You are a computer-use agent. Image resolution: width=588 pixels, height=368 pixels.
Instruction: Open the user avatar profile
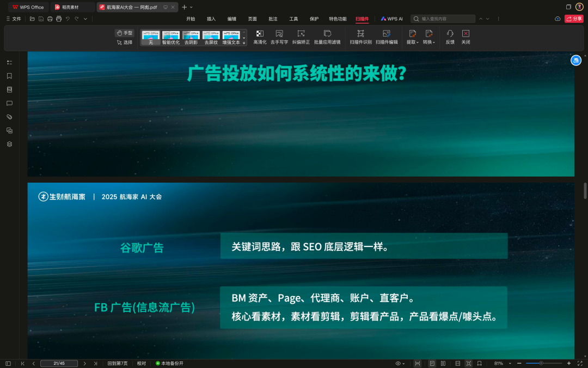coord(579,7)
